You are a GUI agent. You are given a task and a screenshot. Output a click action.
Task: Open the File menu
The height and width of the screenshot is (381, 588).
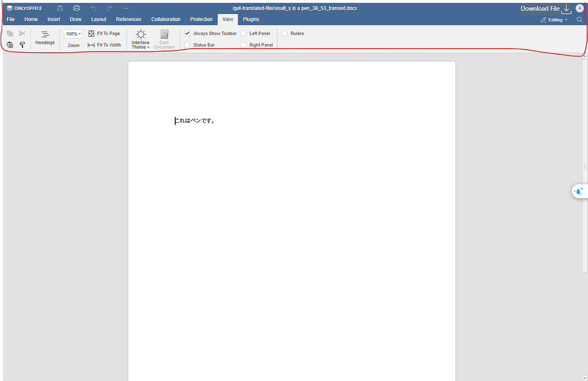pos(10,19)
